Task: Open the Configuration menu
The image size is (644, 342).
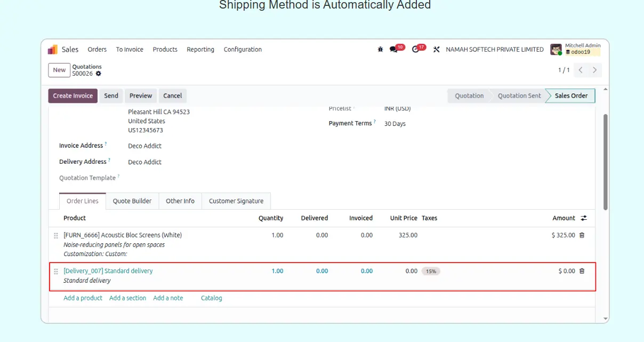Action: (243, 50)
